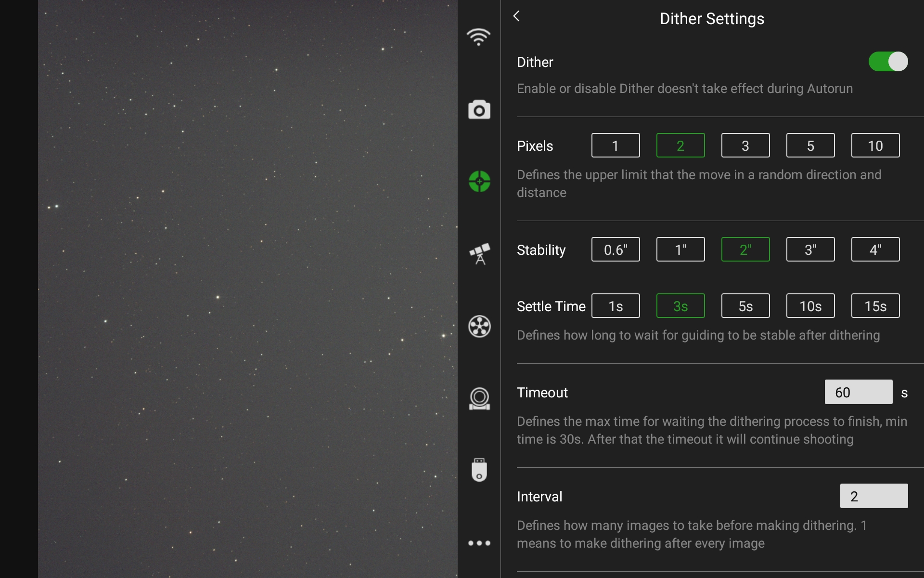This screenshot has width=924, height=578.
Task: Choose Stability 0.6" option
Action: [616, 250]
